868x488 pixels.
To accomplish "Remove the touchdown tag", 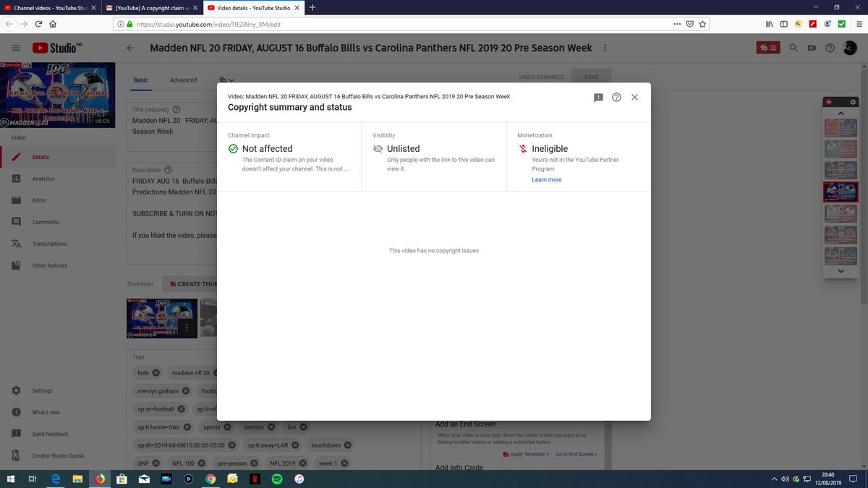I will (347, 445).
